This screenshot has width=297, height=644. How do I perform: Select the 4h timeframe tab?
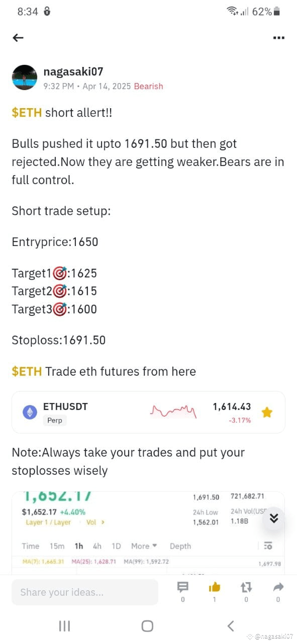[97, 546]
